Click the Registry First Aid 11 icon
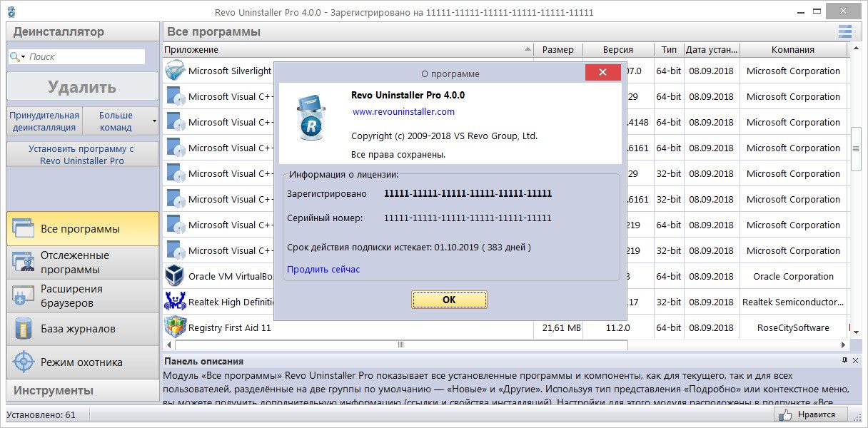The image size is (868, 428). (x=175, y=327)
